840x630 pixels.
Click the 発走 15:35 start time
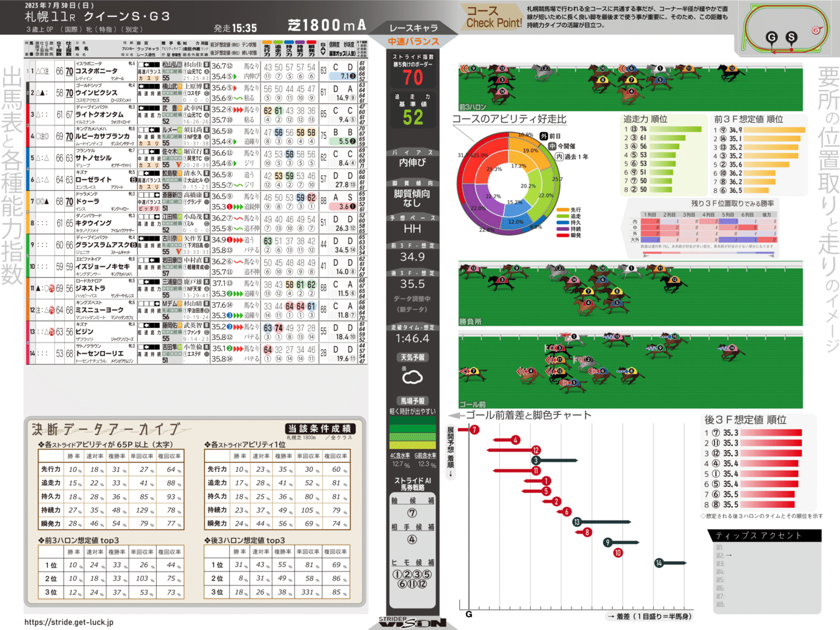pos(236,28)
